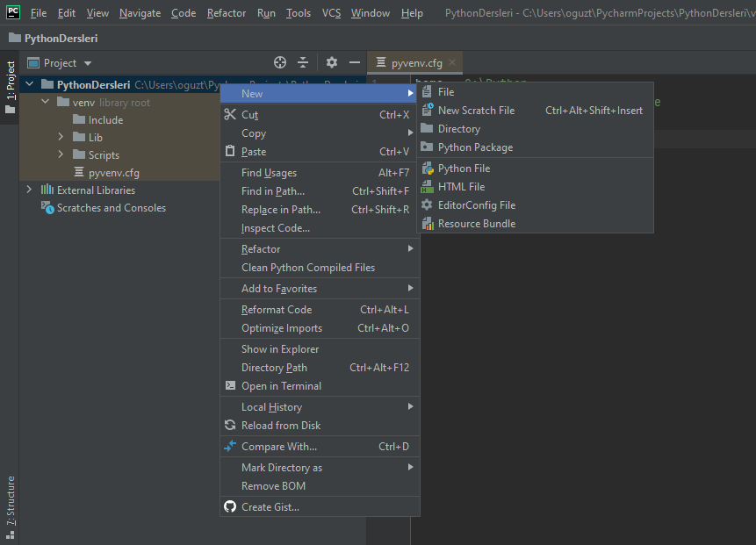Image resolution: width=756 pixels, height=545 pixels.
Task: Collapse the PythonDersleri root folder
Action: tap(29, 84)
